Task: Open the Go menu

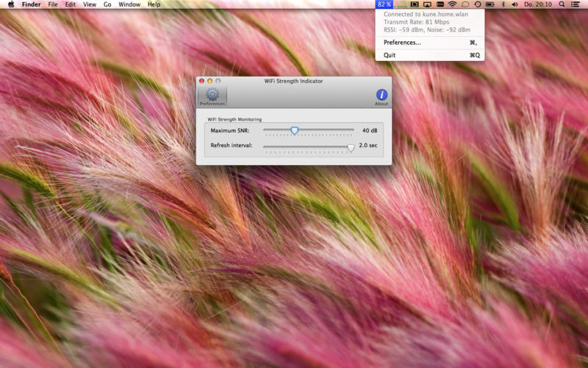Action: 107,4
